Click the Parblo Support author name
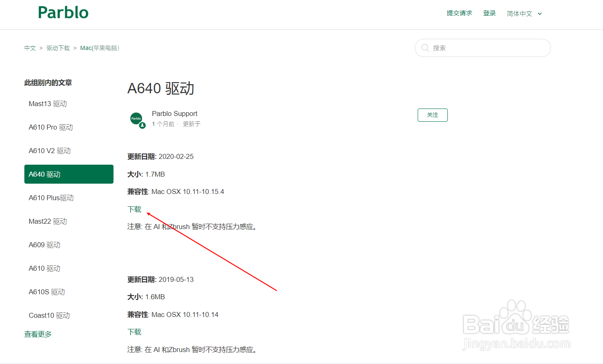The height and width of the screenshot is (364, 603). coord(175,113)
